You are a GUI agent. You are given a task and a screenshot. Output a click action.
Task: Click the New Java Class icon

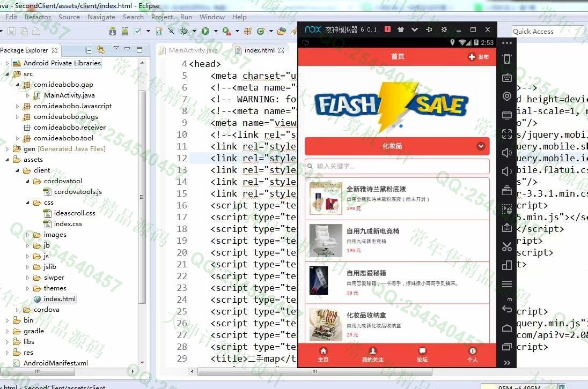pos(261,31)
